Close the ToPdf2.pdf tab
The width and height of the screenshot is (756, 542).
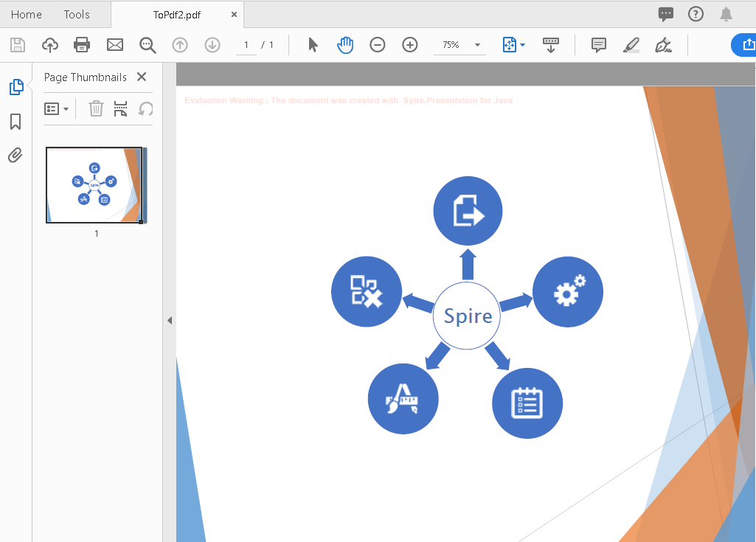coord(234,15)
